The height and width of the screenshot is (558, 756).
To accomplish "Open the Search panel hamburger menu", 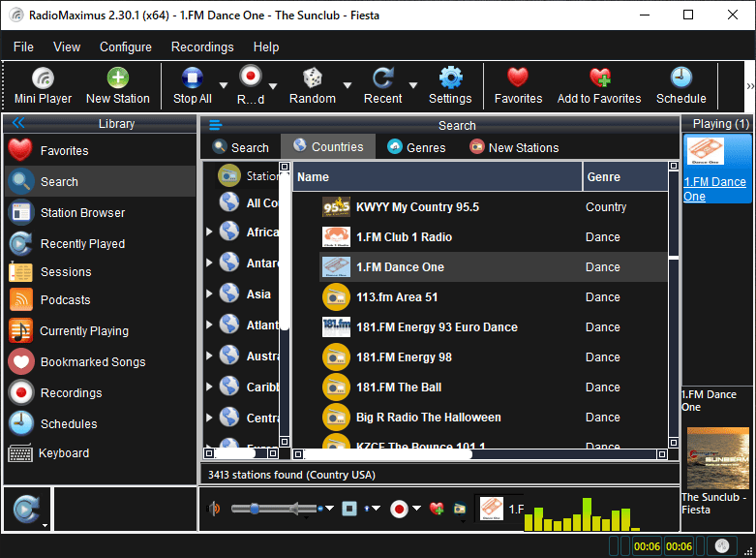I will point(215,126).
